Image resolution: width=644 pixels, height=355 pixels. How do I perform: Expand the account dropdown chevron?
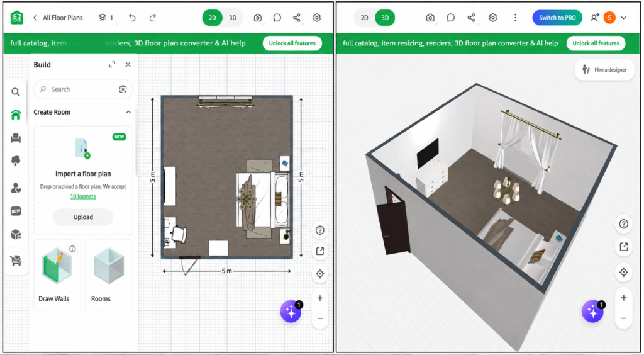click(x=623, y=18)
